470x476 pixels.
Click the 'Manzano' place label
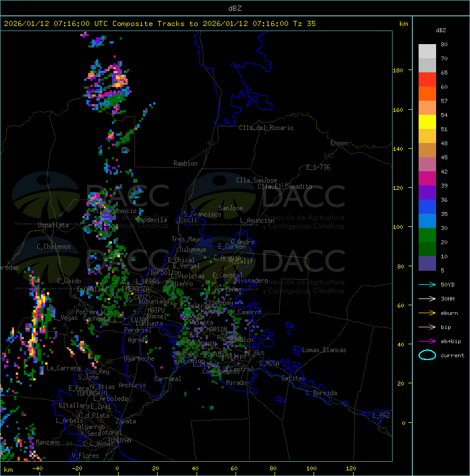[x=47, y=442]
